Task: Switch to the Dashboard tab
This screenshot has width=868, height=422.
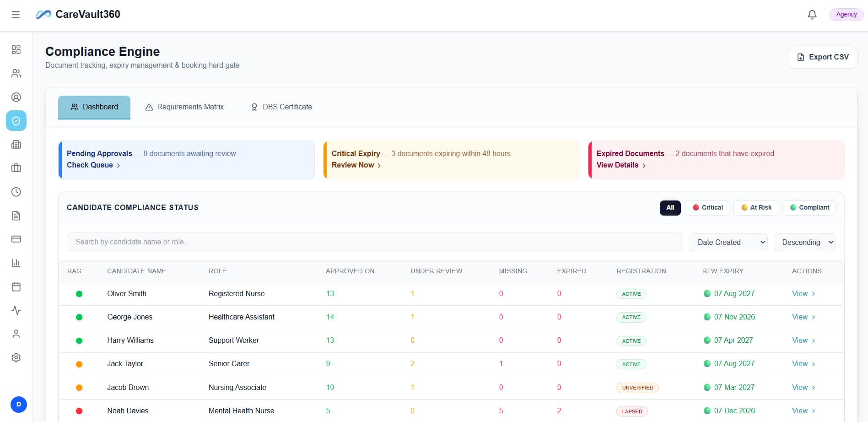Action: 94,107
